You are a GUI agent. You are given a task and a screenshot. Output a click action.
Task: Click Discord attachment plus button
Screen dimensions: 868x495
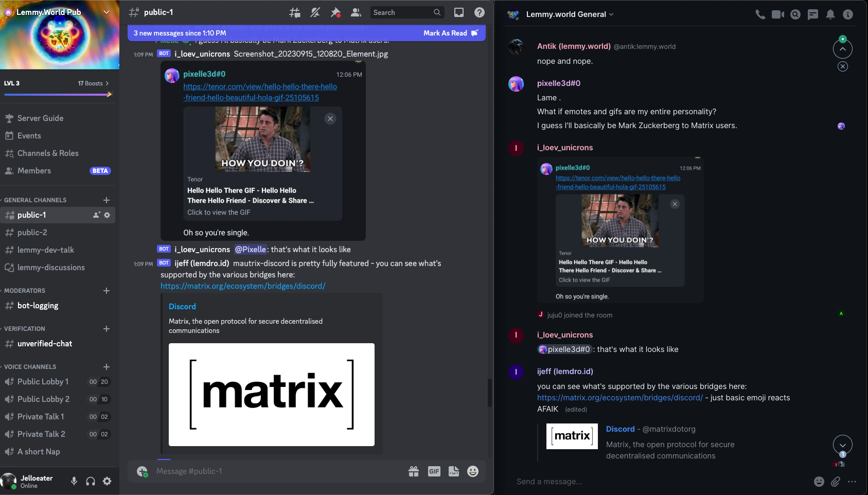142,471
